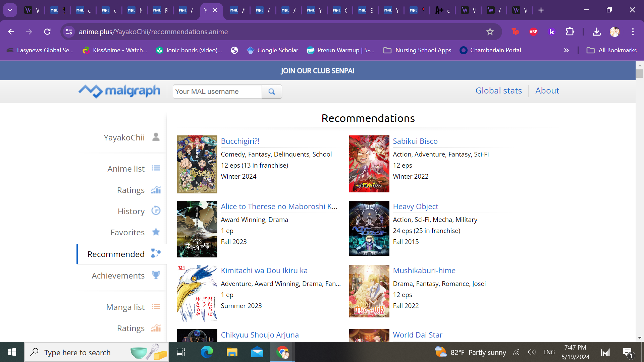644x362 pixels.
Task: Open the Global stats menu link
Action: [x=498, y=91]
